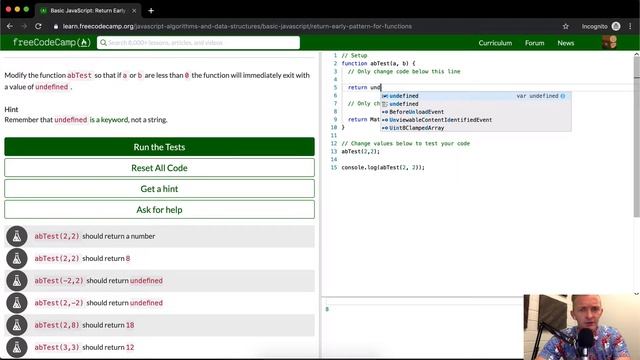Click flask icon for 'abTest(2,-2) should return undefined'
Screen dimensions: 640x360
point(17,303)
